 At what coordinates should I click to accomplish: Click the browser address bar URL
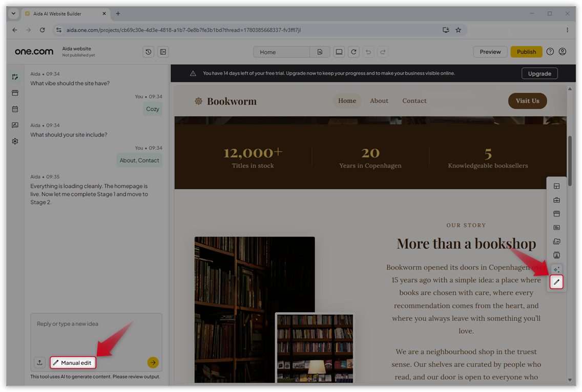[x=183, y=30]
